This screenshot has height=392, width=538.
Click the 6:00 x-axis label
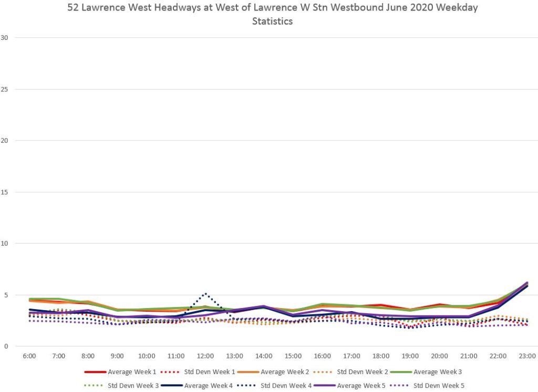click(x=29, y=356)
